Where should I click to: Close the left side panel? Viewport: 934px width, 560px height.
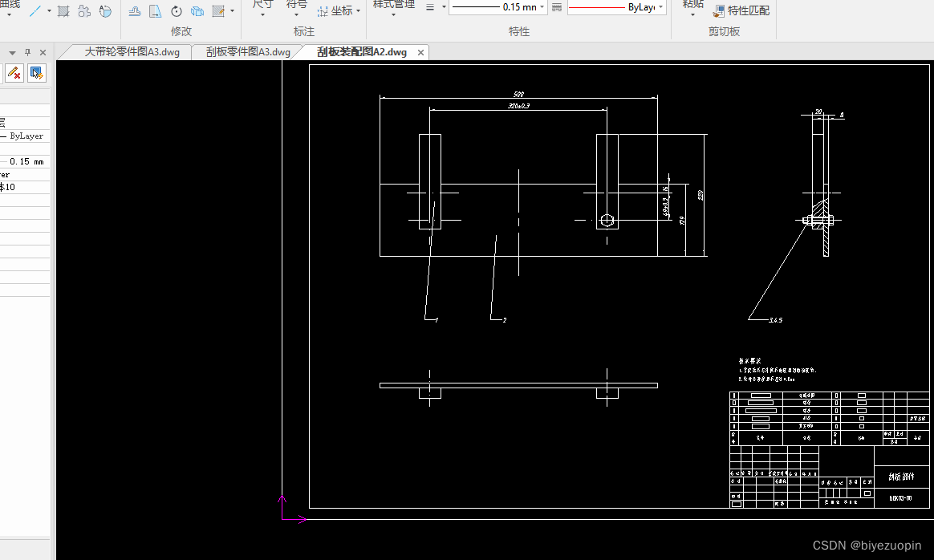[43, 52]
